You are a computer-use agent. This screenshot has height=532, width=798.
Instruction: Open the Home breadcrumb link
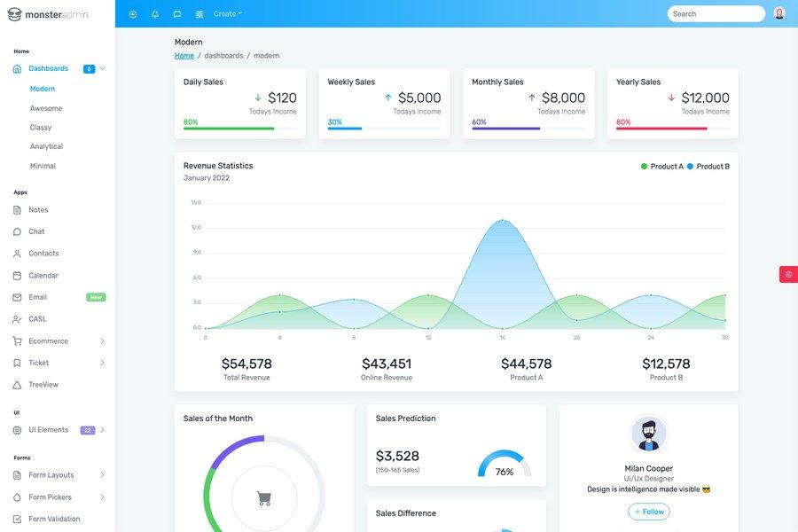[x=184, y=53]
